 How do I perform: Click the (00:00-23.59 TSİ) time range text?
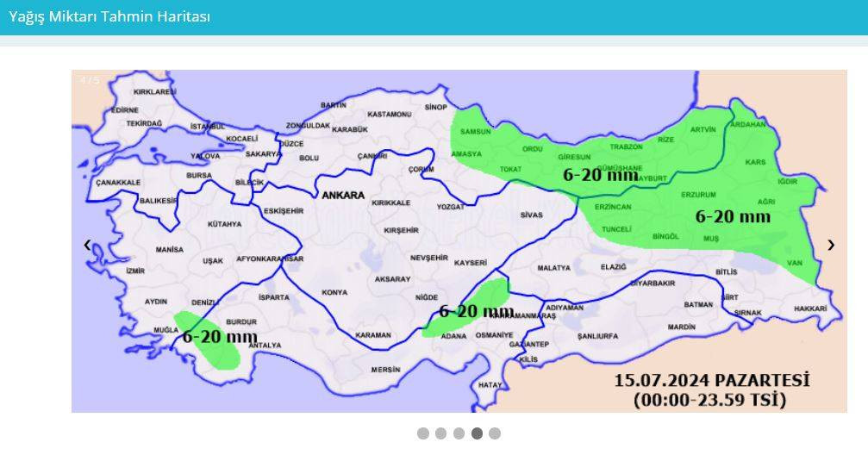(x=709, y=400)
